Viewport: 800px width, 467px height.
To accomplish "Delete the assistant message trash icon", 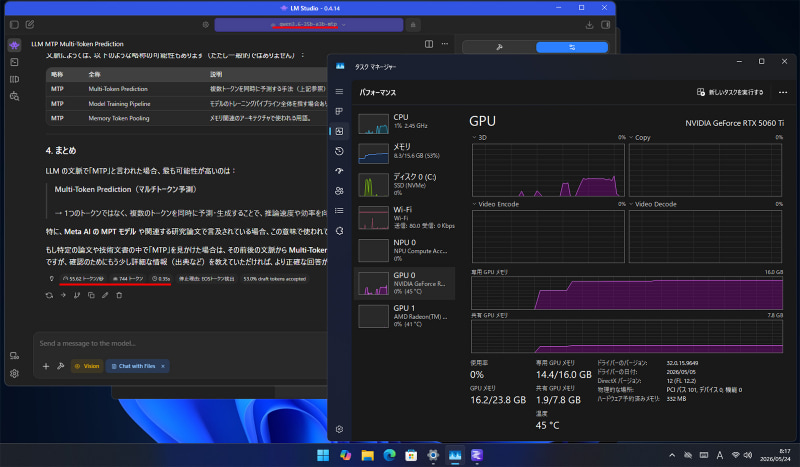I will click(x=119, y=295).
